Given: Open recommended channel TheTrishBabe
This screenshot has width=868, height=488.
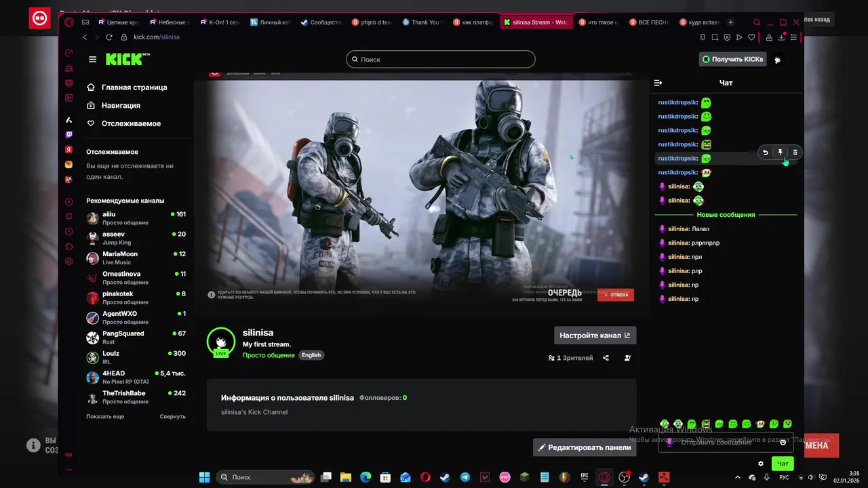Looking at the screenshot, I should point(136,397).
